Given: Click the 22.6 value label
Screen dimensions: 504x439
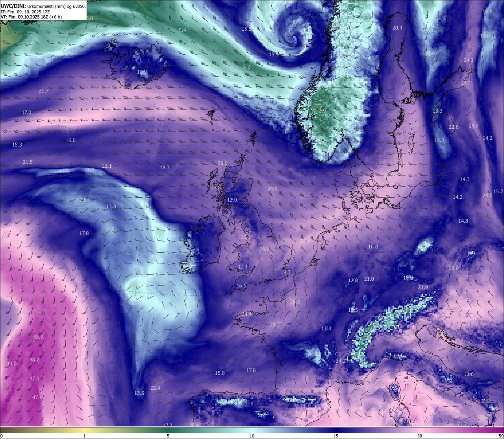Looking at the screenshot, I should 454,127.
